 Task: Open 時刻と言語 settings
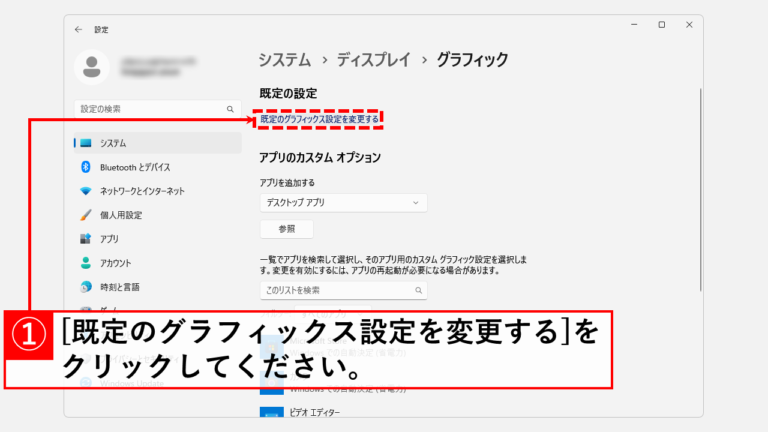click(x=158, y=287)
